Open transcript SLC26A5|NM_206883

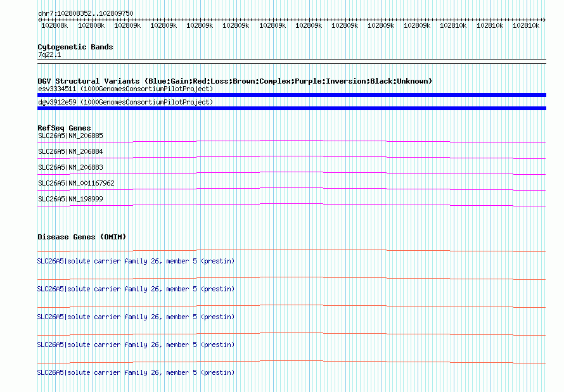point(70,167)
